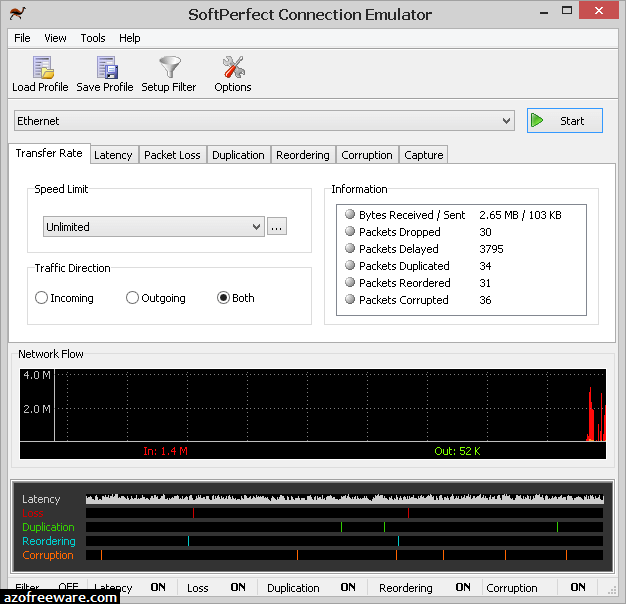Click the ellipsis button beside speed limit
The height and width of the screenshot is (604, 626).
277,226
